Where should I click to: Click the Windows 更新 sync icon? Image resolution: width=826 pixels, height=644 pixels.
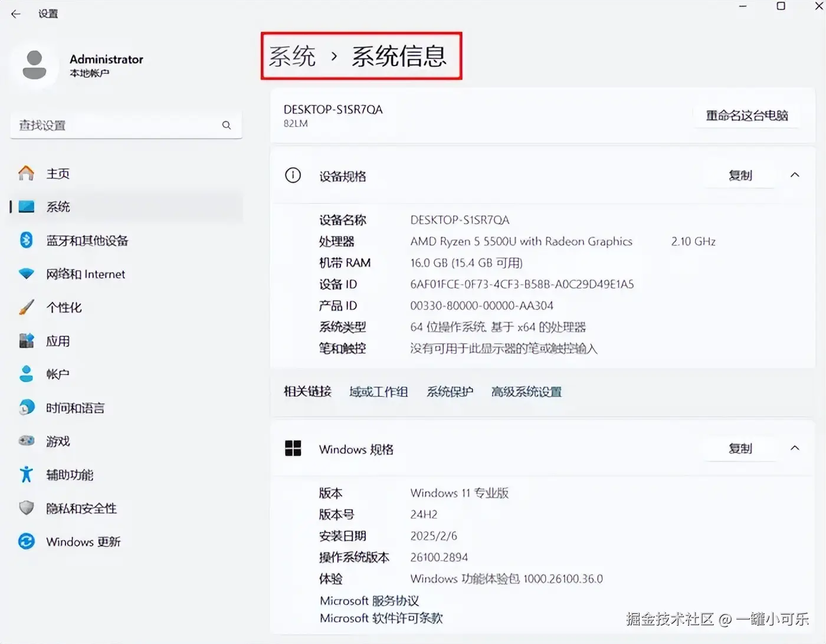27,541
